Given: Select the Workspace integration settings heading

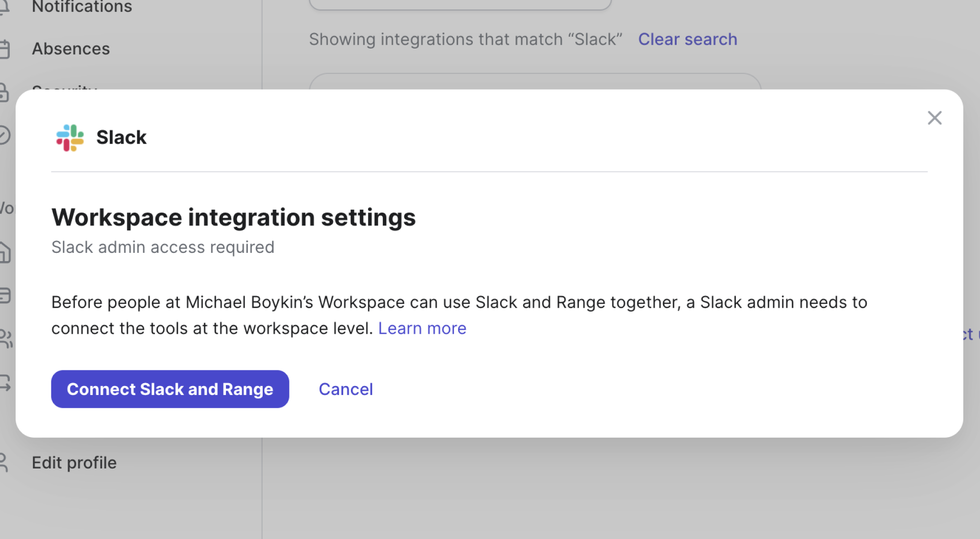Looking at the screenshot, I should (234, 217).
